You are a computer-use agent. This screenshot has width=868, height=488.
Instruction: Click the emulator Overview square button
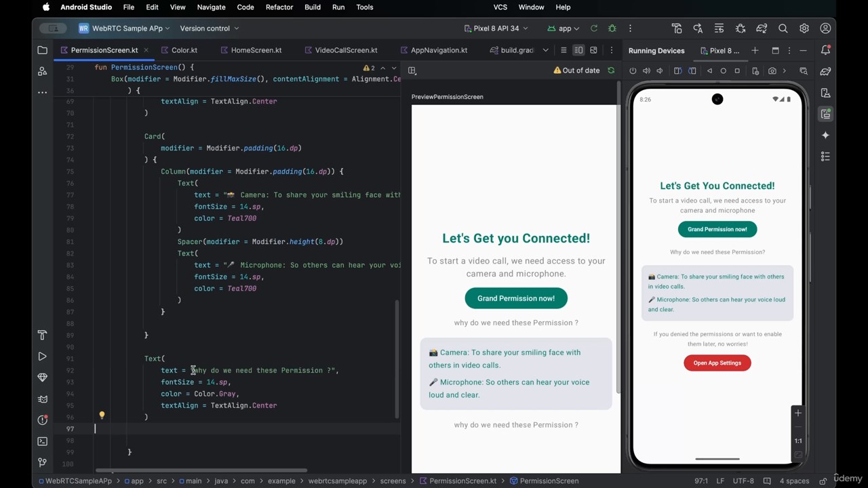click(x=737, y=70)
